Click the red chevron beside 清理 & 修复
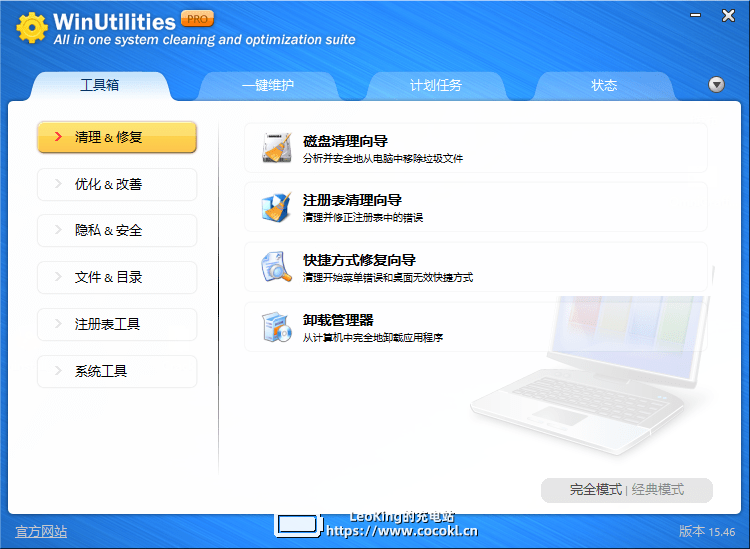The width and height of the screenshot is (750, 549). tap(58, 137)
